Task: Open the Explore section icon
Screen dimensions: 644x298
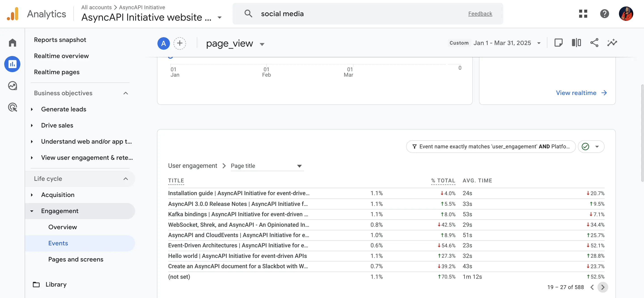Action: tap(12, 86)
